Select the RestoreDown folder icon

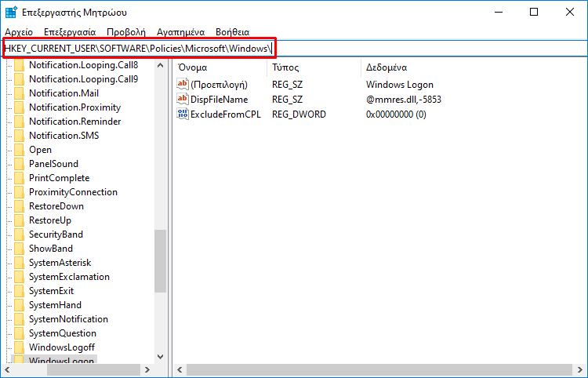pyautogui.click(x=19, y=206)
